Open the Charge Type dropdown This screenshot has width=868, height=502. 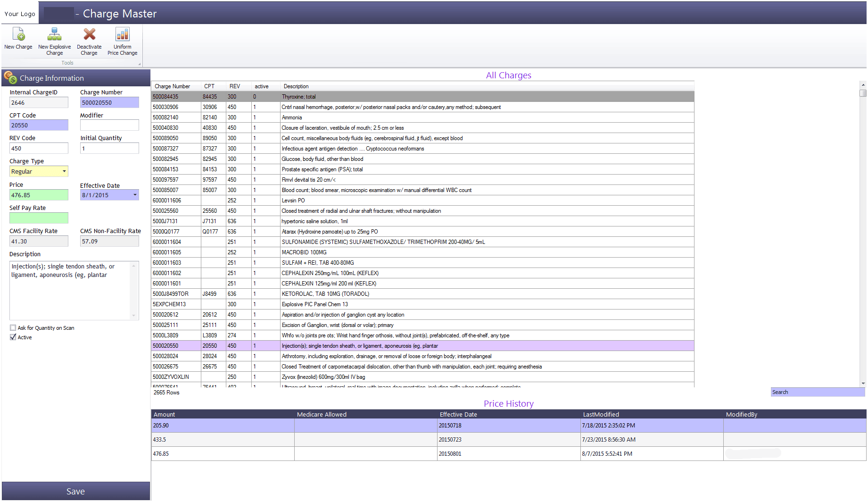[x=65, y=171]
